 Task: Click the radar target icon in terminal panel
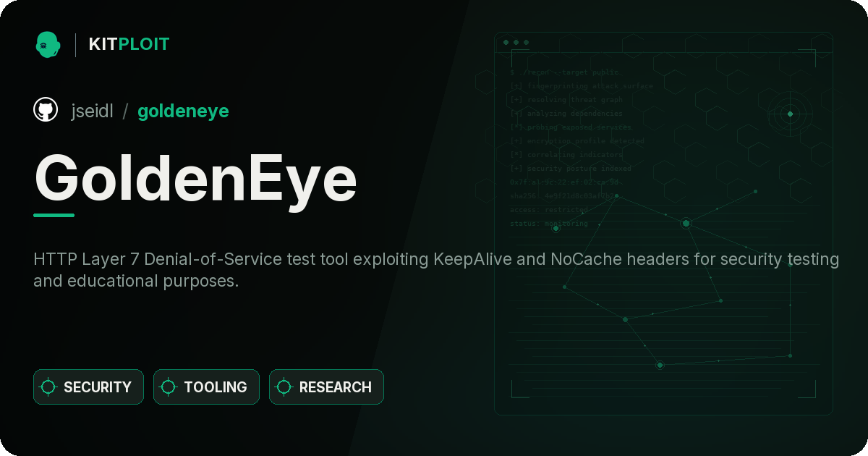(x=790, y=114)
